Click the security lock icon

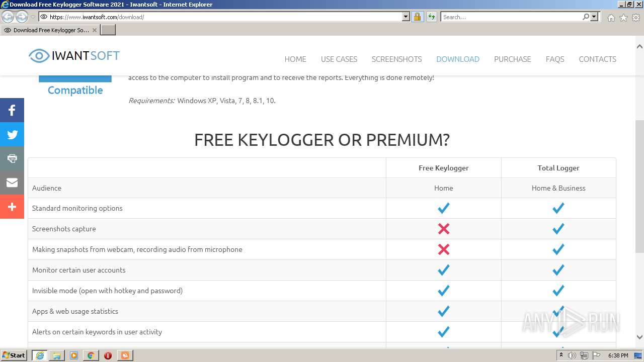417,17
